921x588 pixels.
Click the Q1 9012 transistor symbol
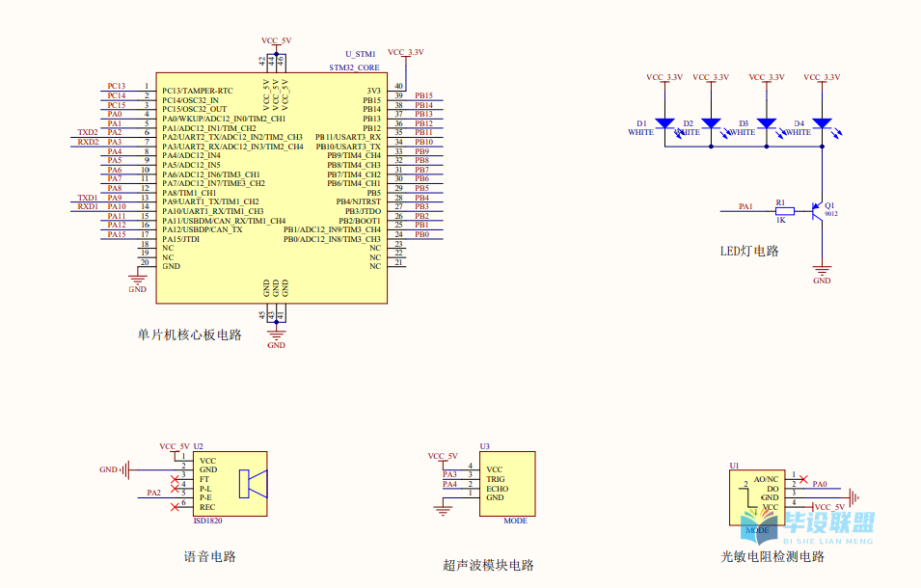[x=818, y=211]
